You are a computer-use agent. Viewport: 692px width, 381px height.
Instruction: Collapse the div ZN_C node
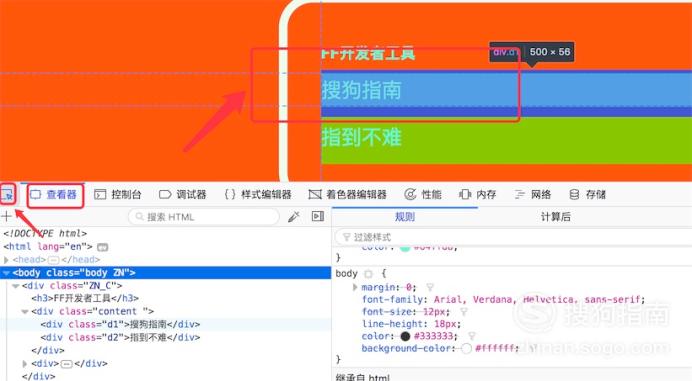tap(16, 286)
